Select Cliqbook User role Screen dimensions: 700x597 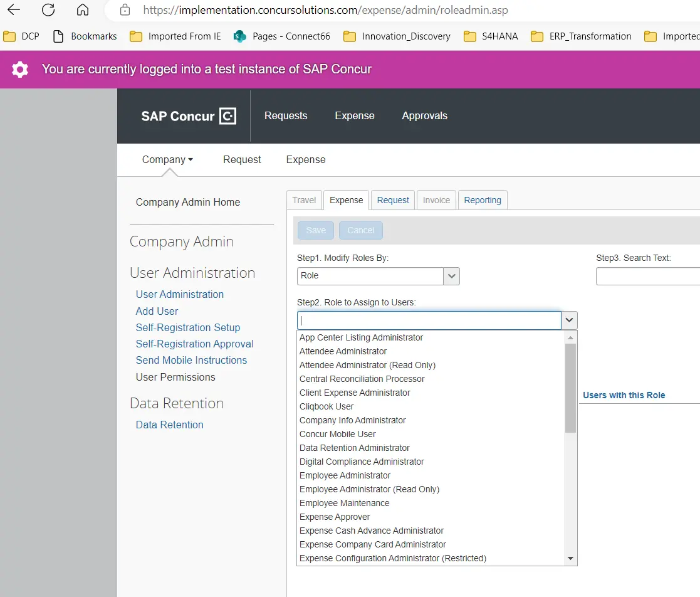click(431, 406)
